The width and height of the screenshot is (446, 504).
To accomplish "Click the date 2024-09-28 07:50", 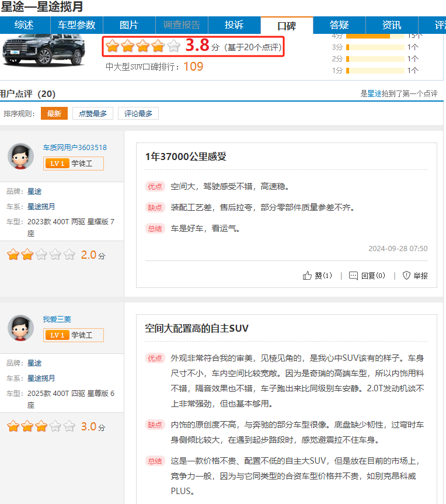I will (398, 248).
